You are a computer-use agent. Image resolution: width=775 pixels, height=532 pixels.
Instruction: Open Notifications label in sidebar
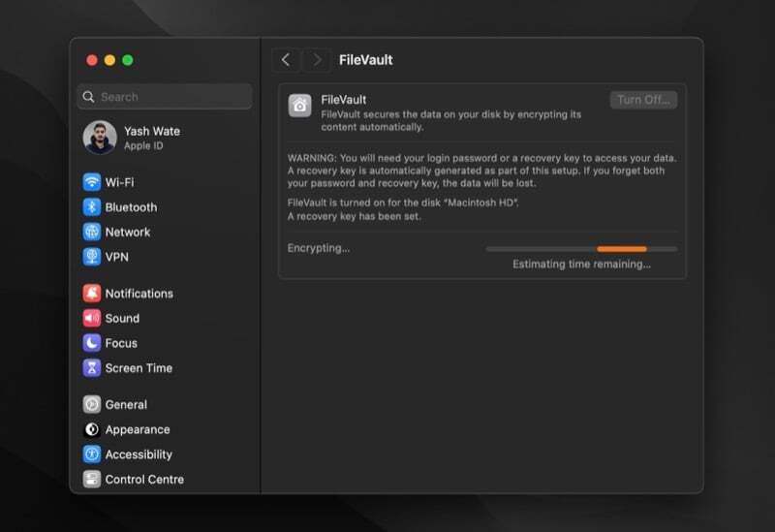pos(139,294)
